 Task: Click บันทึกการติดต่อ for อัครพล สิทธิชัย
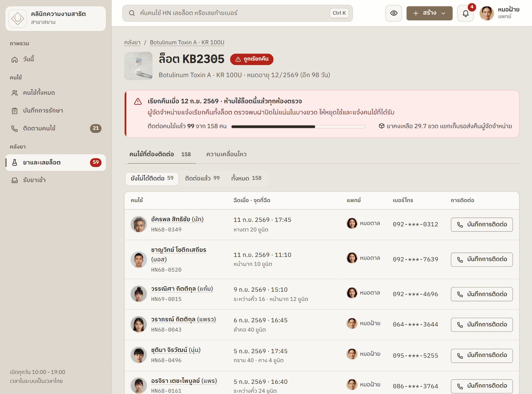point(482,224)
